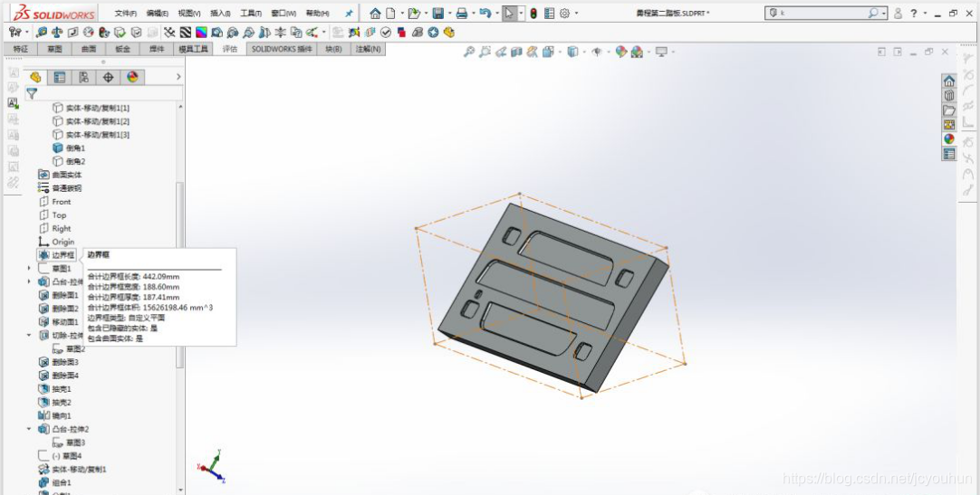Open the Design Library icon in task pane
The width and height of the screenshot is (980, 495).
948,96
